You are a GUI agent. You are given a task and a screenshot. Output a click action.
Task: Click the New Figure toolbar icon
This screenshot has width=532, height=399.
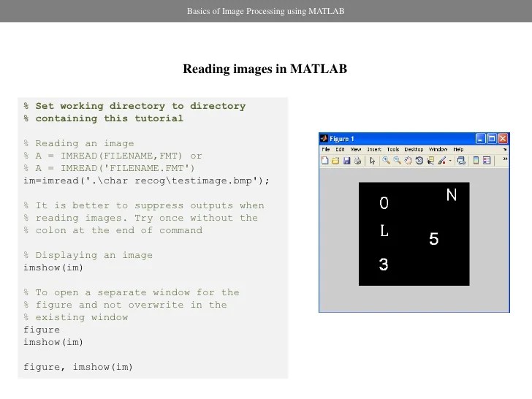pos(324,161)
